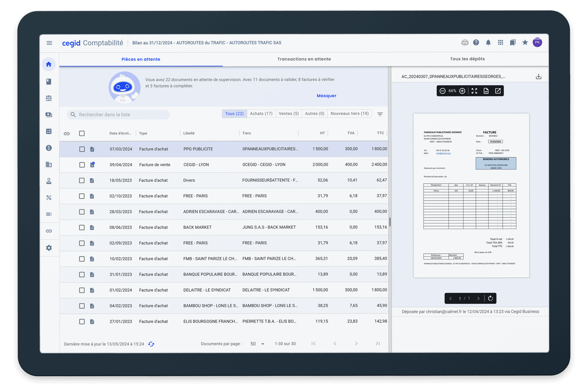The image size is (588, 388).
Task: Select all documents with header checkbox
Action: pyautogui.click(x=82, y=133)
